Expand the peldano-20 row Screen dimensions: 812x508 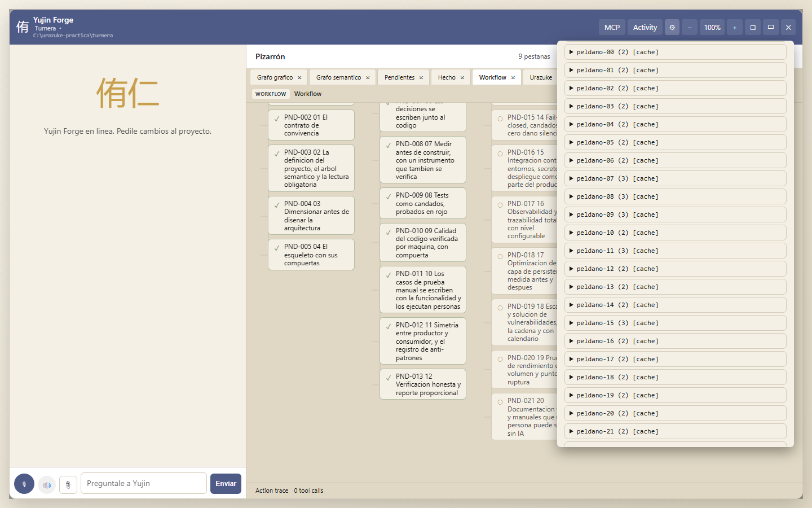(676, 413)
